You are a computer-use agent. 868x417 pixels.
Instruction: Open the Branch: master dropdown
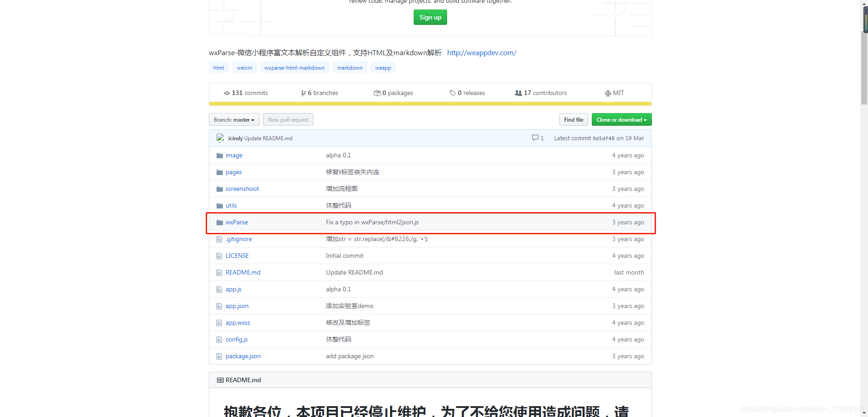pyautogui.click(x=234, y=120)
